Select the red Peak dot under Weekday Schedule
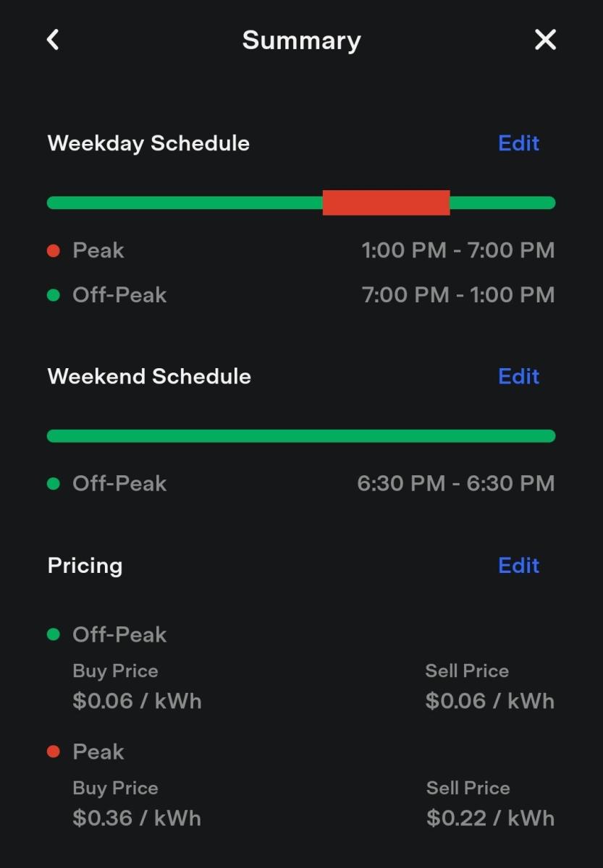This screenshot has height=868, width=603. (53, 251)
